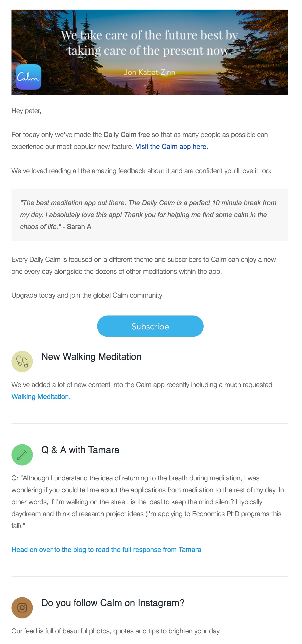The image size is (302, 644).
Task: Click the Calm app logo in the banner
Action: (29, 77)
